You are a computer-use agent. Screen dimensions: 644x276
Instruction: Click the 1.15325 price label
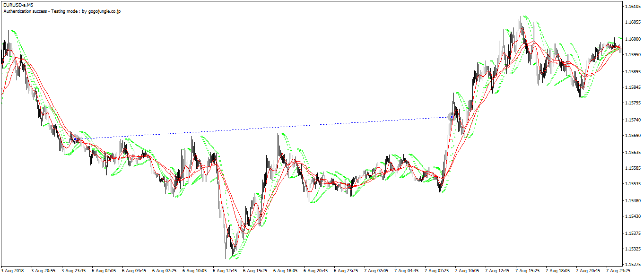pyautogui.click(x=633, y=250)
